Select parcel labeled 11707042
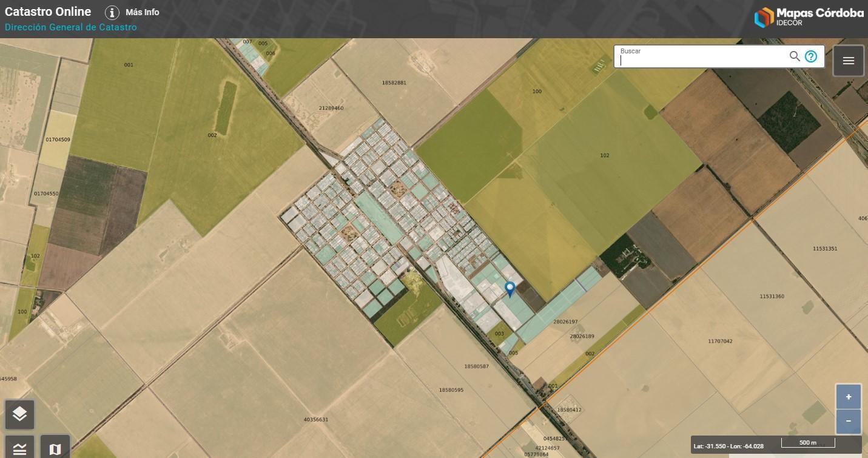This screenshot has height=458, width=868. point(720,341)
